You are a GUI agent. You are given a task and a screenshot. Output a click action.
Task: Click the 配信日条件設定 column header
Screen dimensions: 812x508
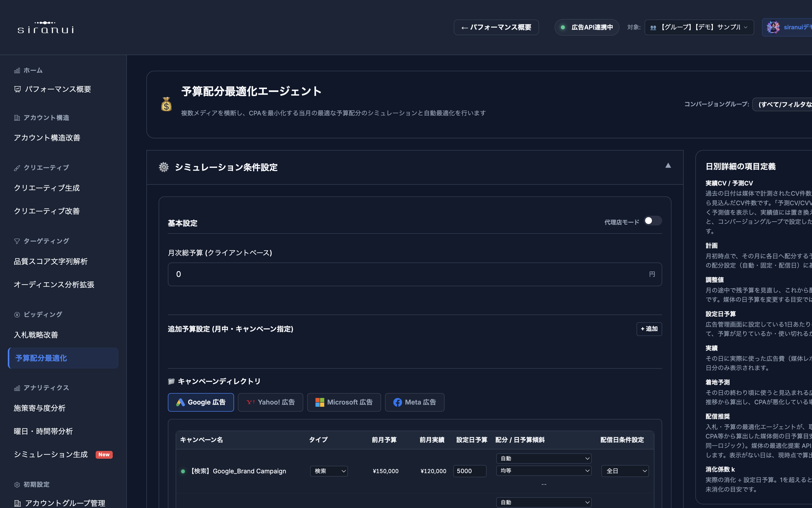622,440
